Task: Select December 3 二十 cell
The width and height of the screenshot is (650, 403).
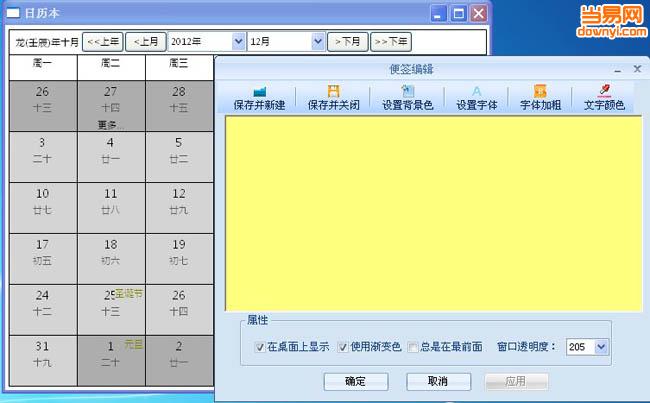Action: click(x=43, y=157)
